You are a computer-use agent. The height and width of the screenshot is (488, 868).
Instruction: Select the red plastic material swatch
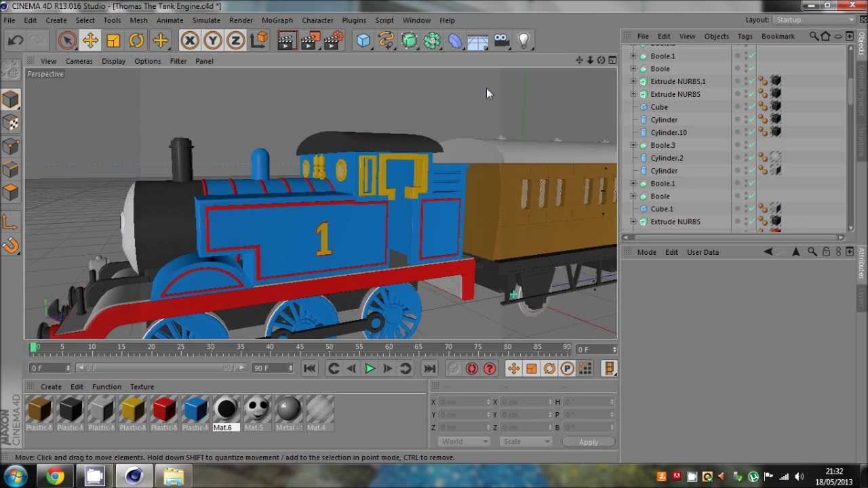click(164, 409)
